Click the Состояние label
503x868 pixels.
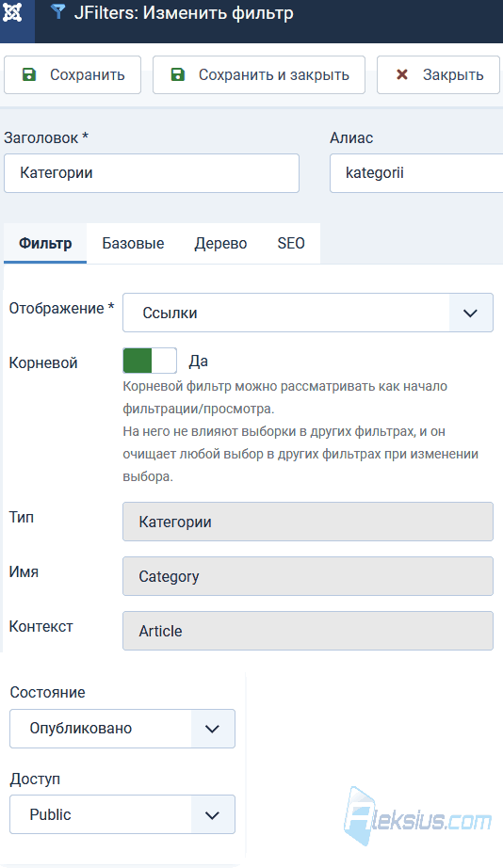(48, 693)
